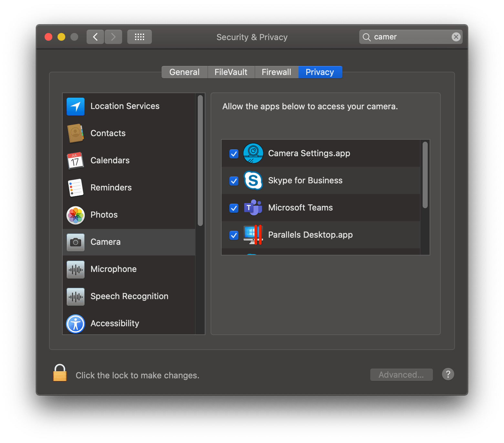
Task: Click the Reminders list icon
Action: coord(75,188)
